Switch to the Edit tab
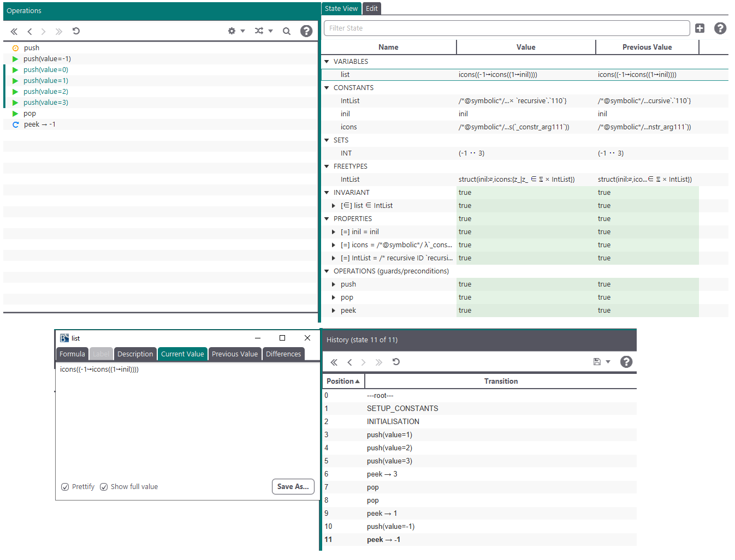Viewport: 735px width, 560px height. (x=371, y=9)
